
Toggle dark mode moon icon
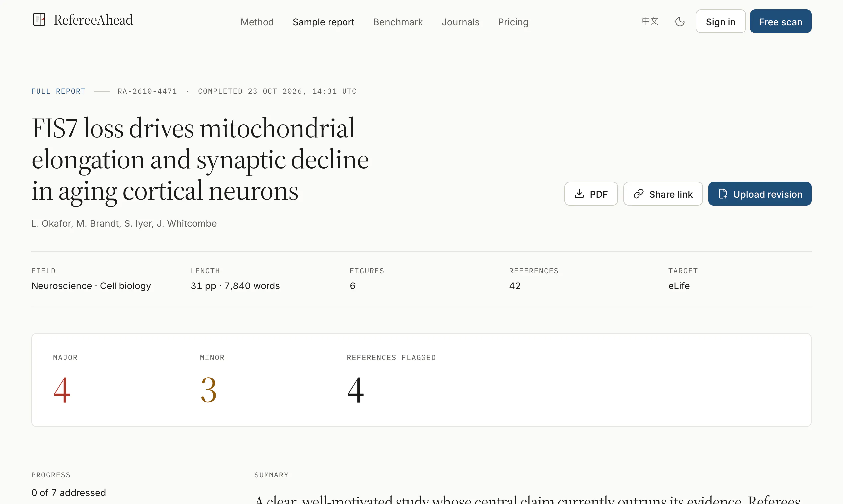tap(680, 22)
